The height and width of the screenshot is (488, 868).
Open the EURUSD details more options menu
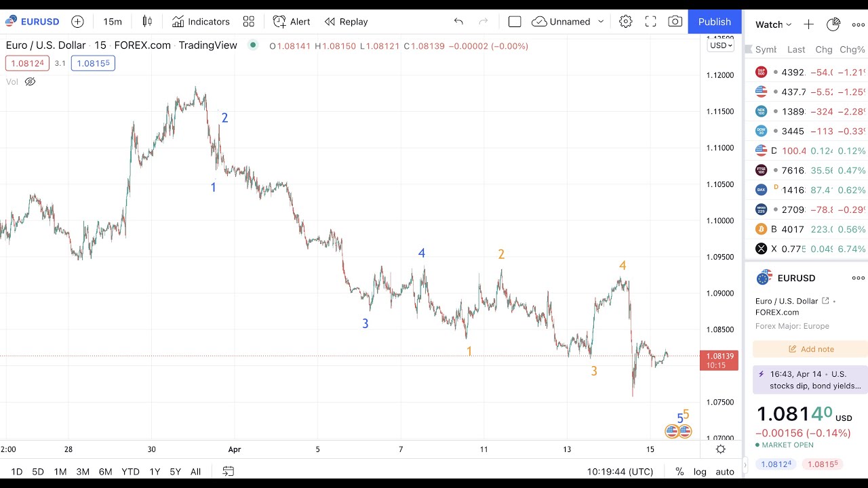(859, 278)
